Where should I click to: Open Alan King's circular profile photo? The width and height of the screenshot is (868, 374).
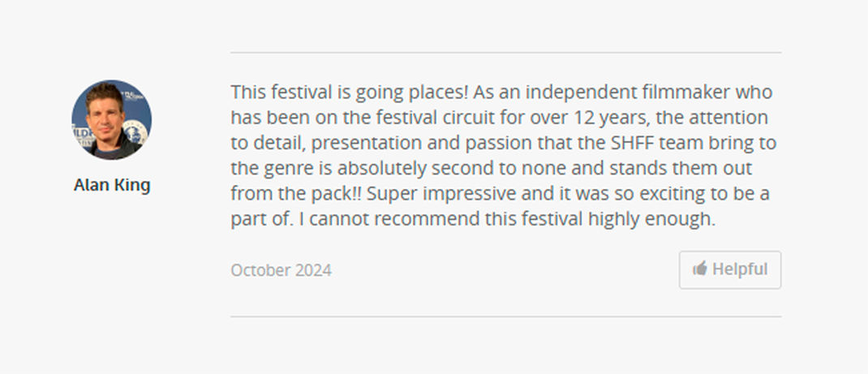point(111,120)
